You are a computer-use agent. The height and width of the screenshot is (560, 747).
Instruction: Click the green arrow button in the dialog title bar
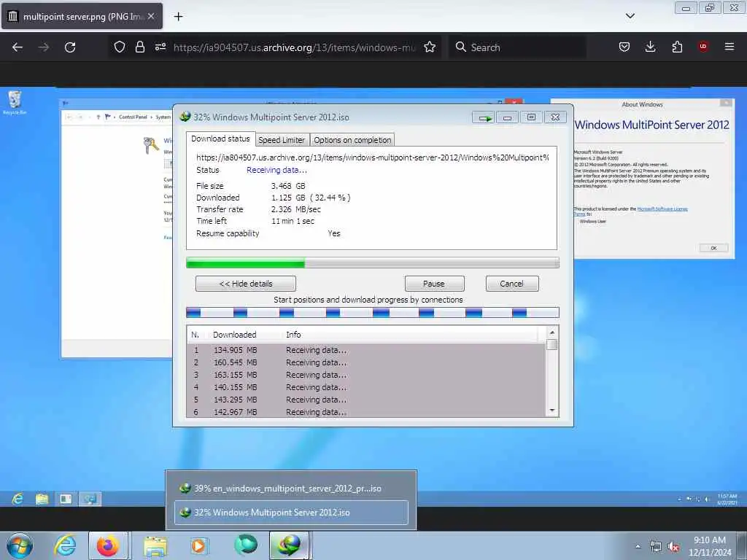(484, 117)
